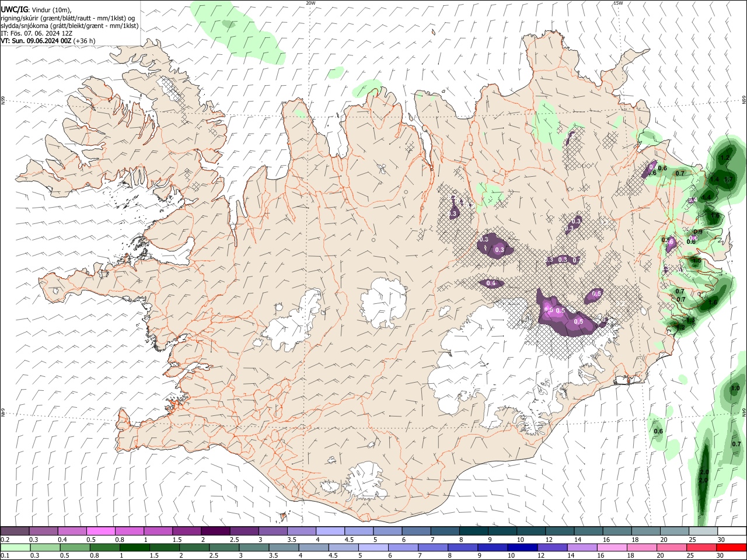747x560 pixels.
Task: Select the bright red lower swatch after 30
Action: [x=731, y=547]
